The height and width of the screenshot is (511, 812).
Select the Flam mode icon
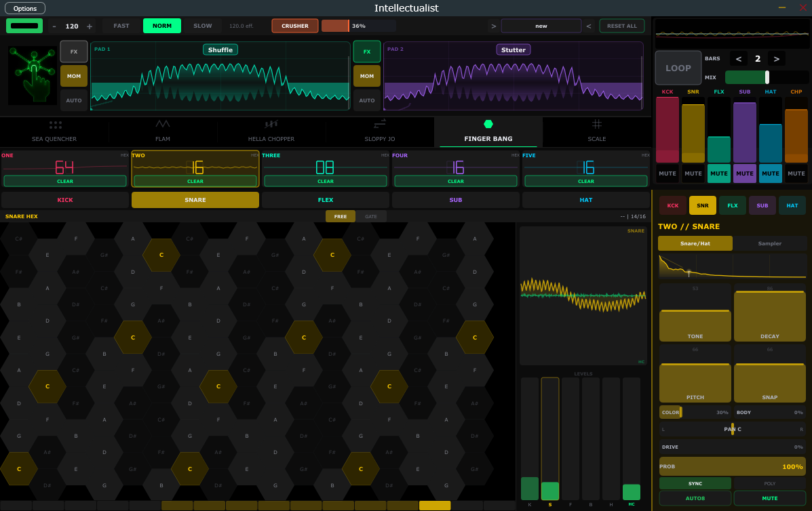[163, 124]
